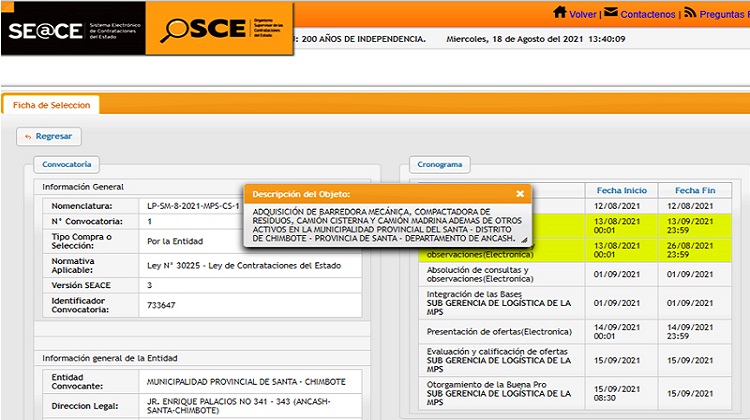
Task: Click 'Presentación de ofertas(Electronica)' row
Action: click(575, 332)
